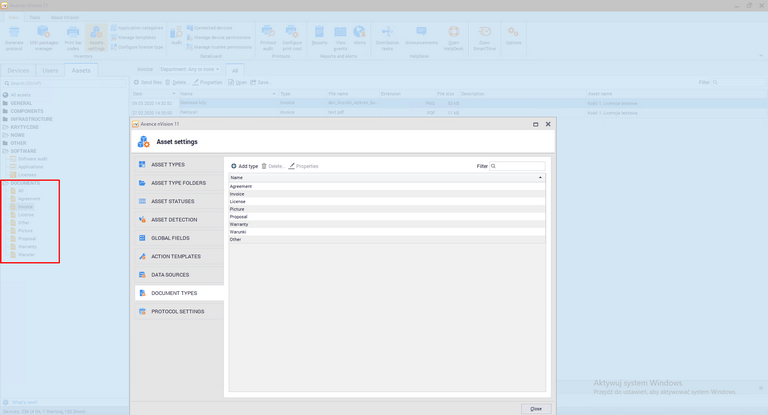Switch to the Devices tab

tap(18, 70)
